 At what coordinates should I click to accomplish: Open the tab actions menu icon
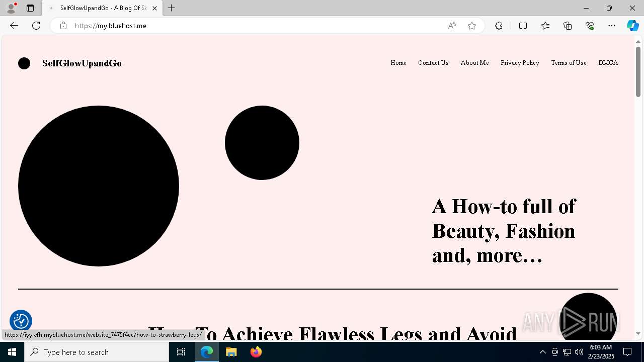tap(30, 8)
